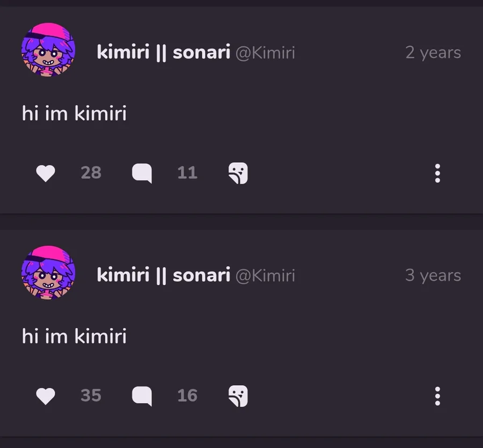Viewport: 483px width, 448px height.
Task: Click the display name kimiri || sonari on second post
Action: (x=164, y=275)
